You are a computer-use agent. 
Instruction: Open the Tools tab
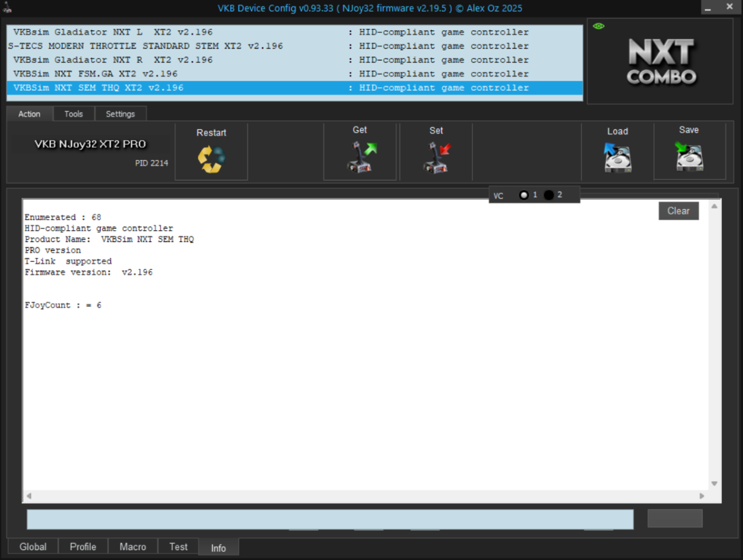coord(73,114)
